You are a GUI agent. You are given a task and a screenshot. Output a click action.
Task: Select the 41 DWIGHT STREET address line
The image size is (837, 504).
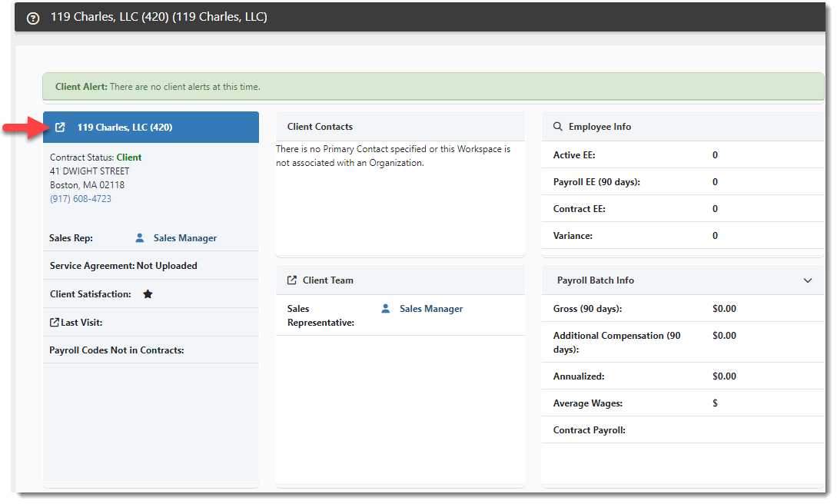(x=90, y=171)
